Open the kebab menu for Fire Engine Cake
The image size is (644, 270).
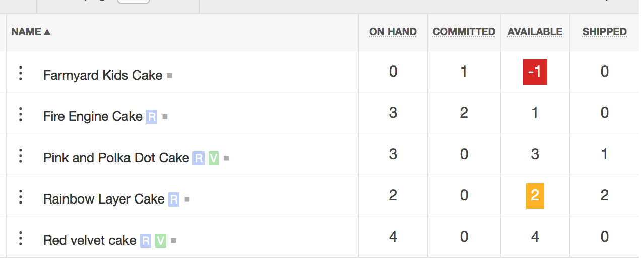pyautogui.click(x=21, y=115)
